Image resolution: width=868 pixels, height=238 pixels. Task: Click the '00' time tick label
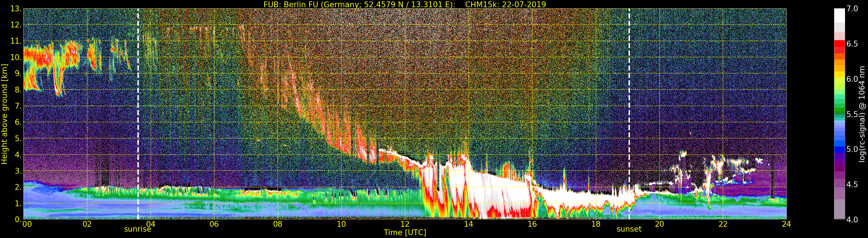[x=27, y=224]
